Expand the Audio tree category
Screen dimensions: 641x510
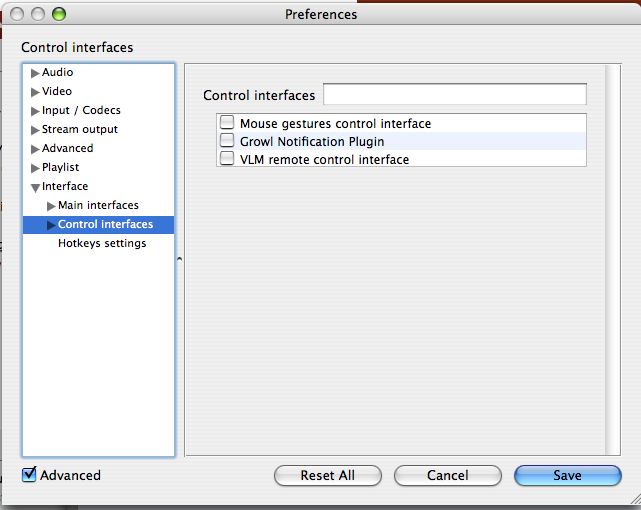point(35,73)
